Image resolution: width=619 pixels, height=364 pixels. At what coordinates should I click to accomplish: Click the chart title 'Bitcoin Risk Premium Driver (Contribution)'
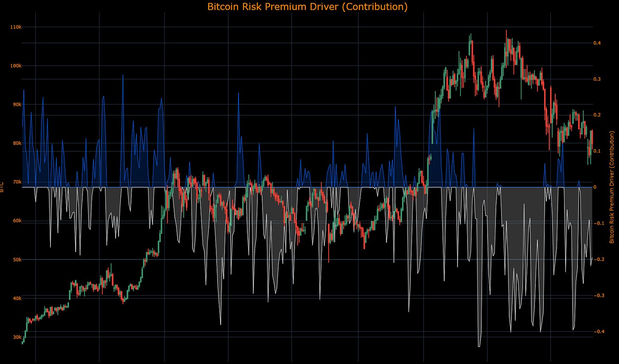tap(307, 7)
